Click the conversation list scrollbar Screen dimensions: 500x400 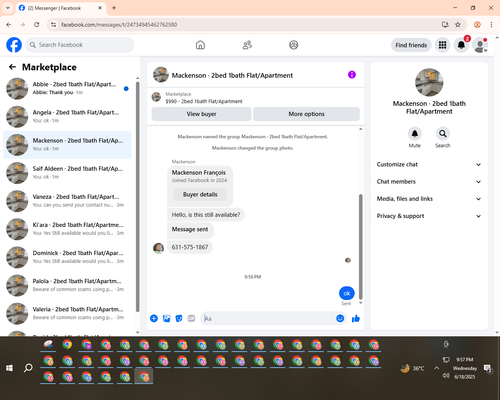point(137,197)
